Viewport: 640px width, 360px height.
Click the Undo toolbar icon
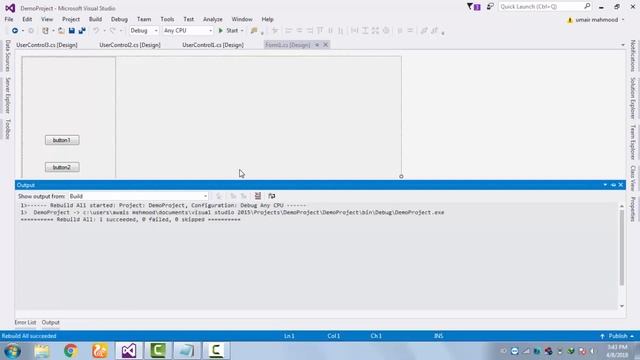[x=96, y=31]
